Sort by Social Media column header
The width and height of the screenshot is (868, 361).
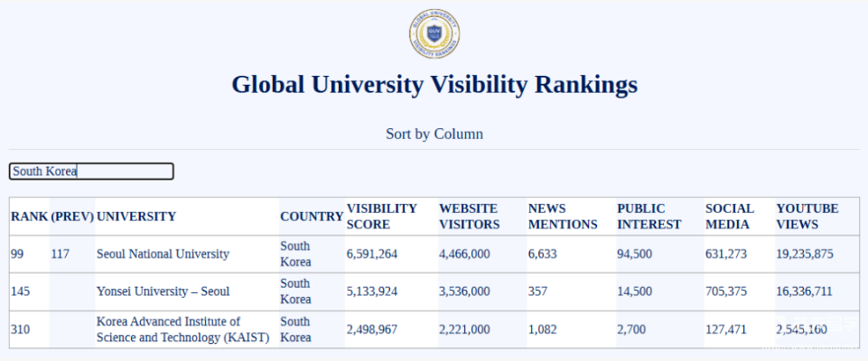tap(730, 217)
